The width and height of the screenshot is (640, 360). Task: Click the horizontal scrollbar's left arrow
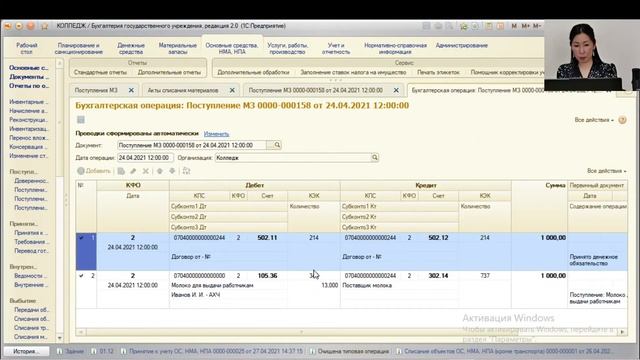[80, 332]
